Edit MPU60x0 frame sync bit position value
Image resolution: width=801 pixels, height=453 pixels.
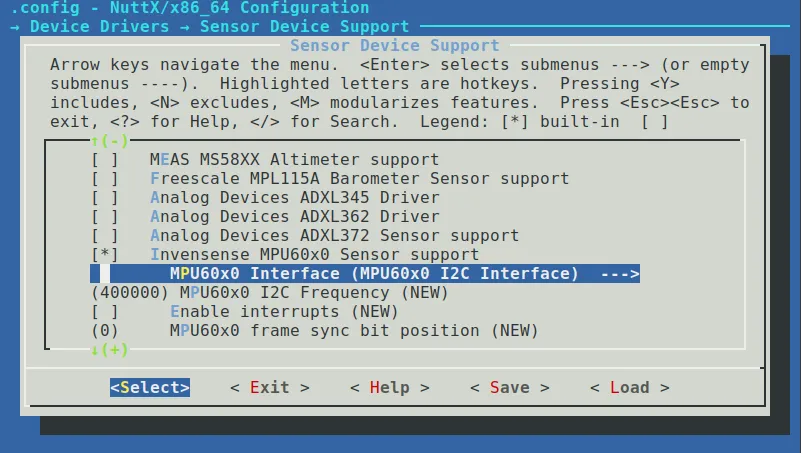pyautogui.click(x=105, y=331)
